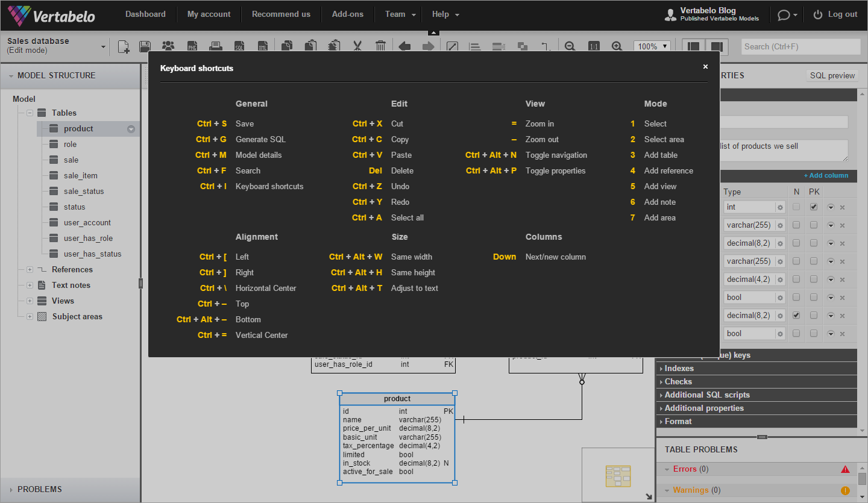
Task: Toggle right properties panel layout icon
Action: click(x=717, y=46)
